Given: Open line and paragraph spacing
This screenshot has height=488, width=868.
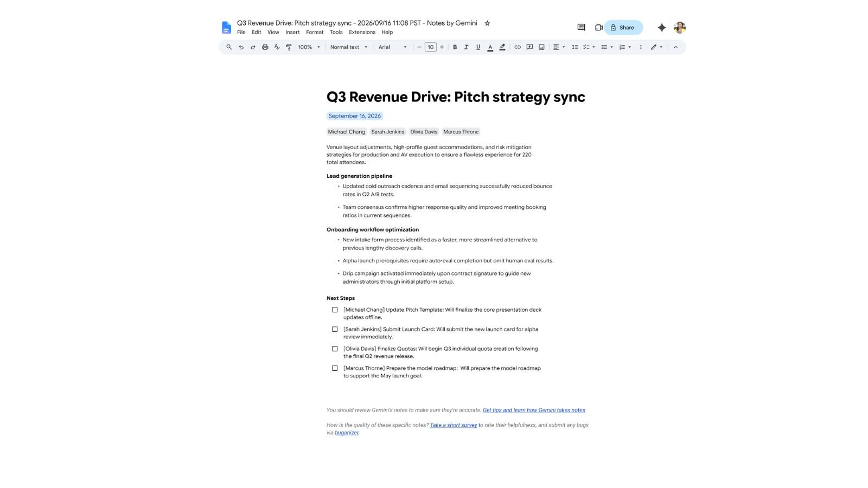Looking at the screenshot, I should tap(575, 47).
